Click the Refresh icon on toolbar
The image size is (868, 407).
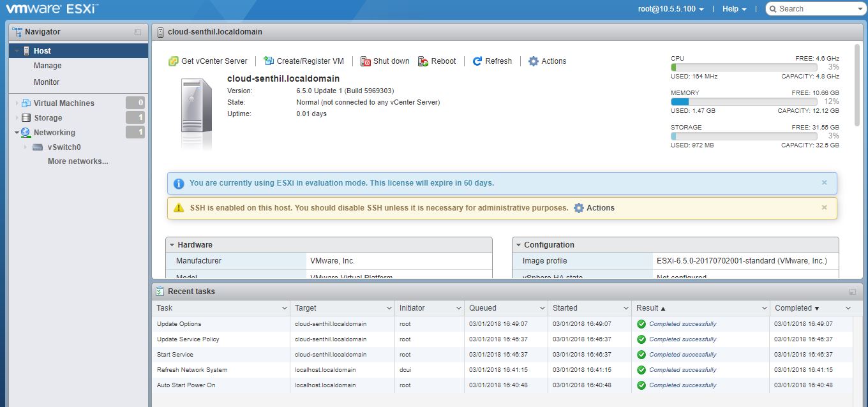[477, 61]
